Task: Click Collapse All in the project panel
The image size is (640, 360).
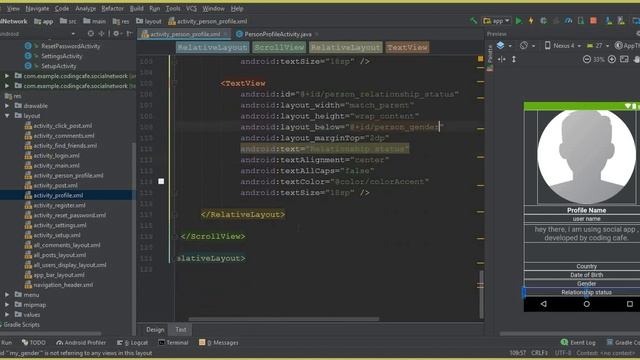Action: coord(102,33)
